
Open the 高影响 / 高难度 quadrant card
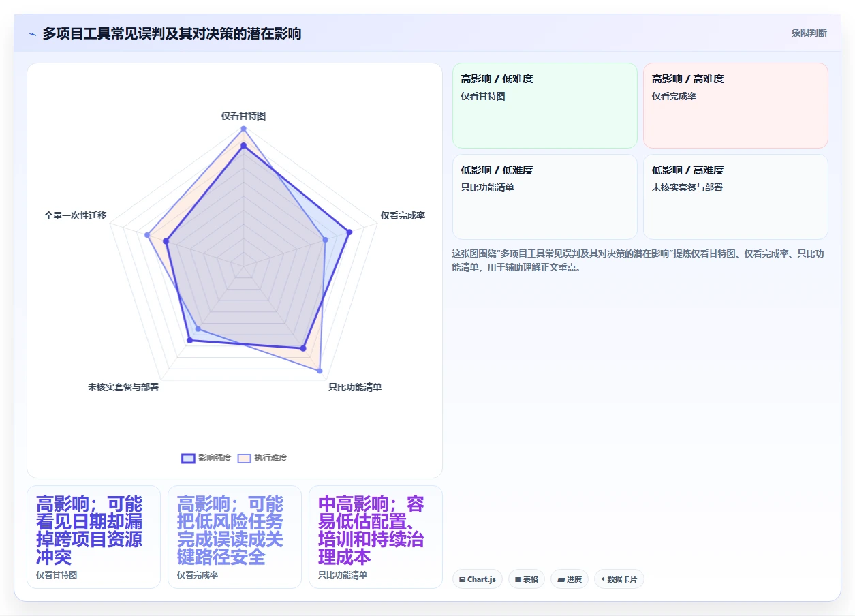point(736,106)
